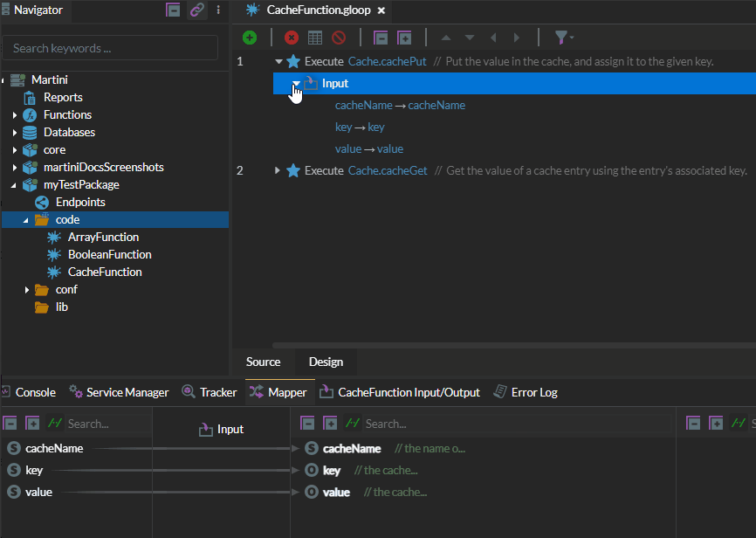Toggle Link with Editor in Navigator
The width and height of the screenshot is (756, 538).
pos(197,10)
